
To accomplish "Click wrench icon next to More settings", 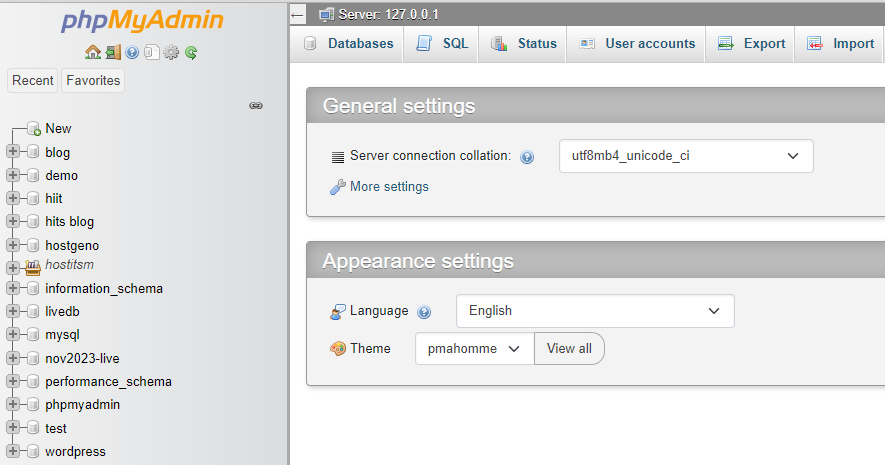I will pyautogui.click(x=338, y=187).
